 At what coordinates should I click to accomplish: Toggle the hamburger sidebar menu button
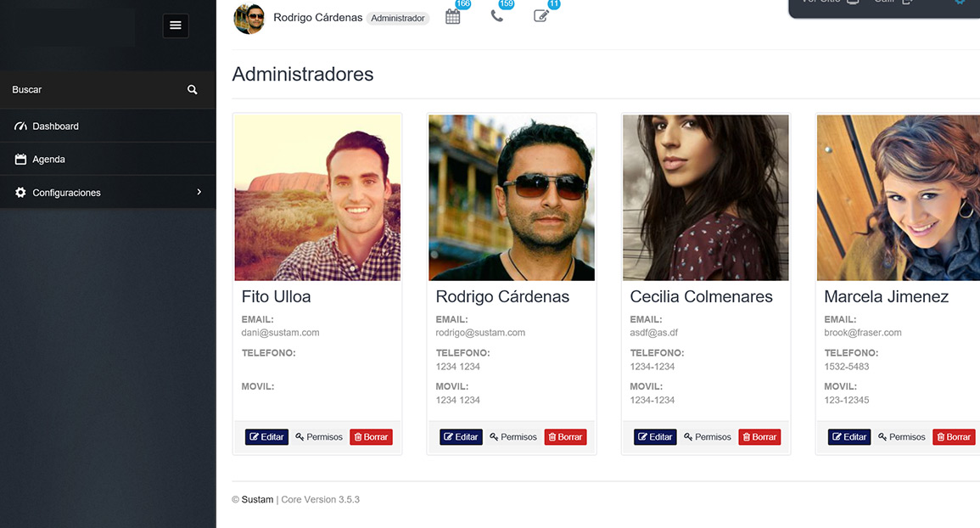coord(176,25)
